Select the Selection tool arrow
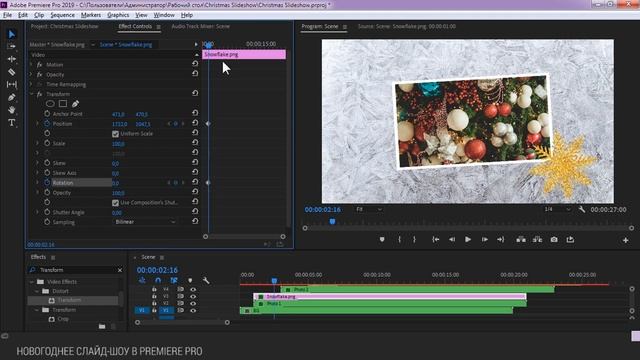 click(x=11, y=34)
